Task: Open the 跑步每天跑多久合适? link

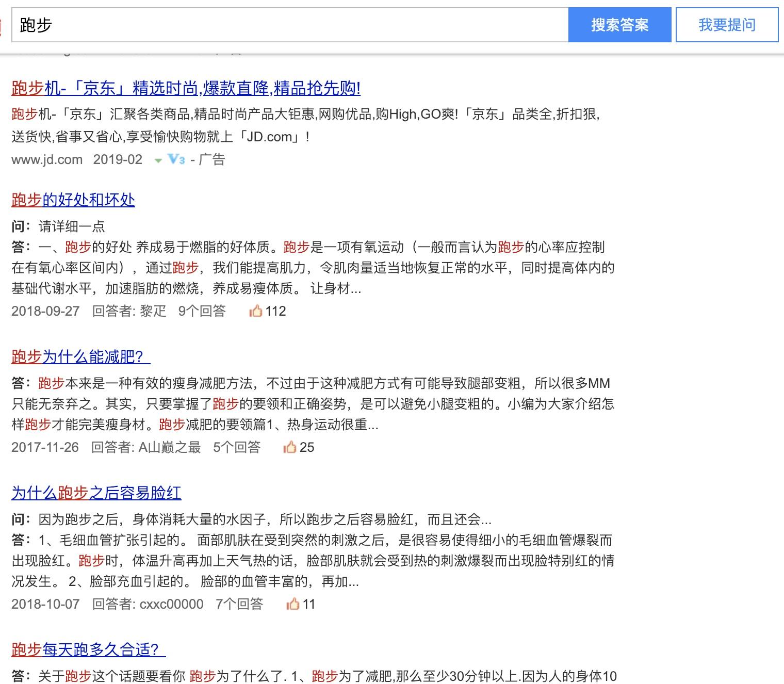Action: tap(89, 649)
